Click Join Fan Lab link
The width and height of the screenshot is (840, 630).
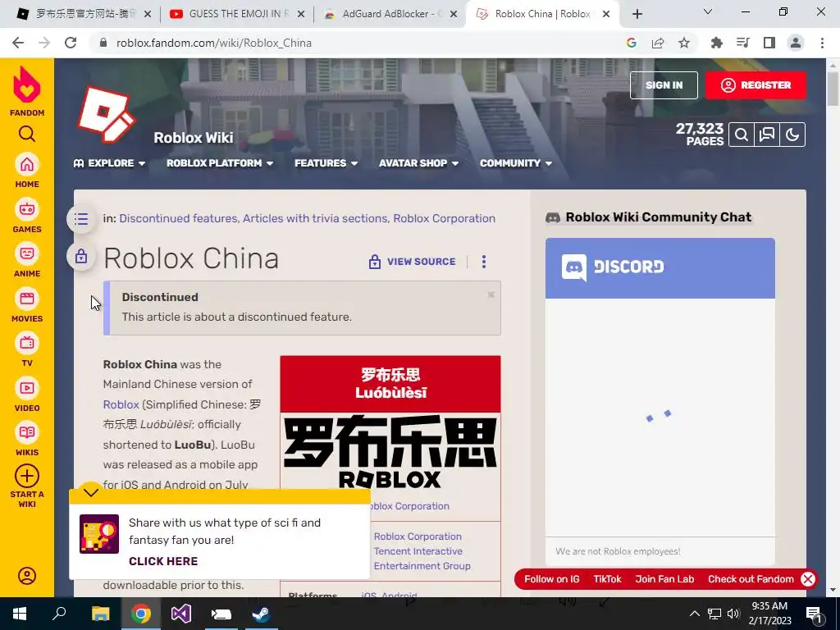click(x=664, y=579)
